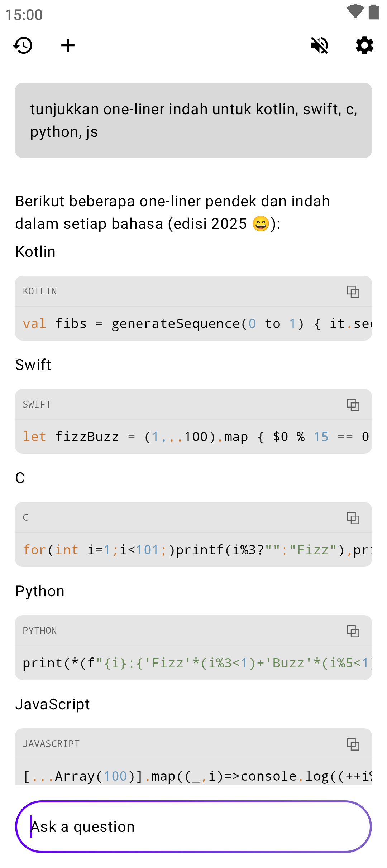Toggle the muted speaker icon
The width and height of the screenshot is (387, 868).
(319, 45)
